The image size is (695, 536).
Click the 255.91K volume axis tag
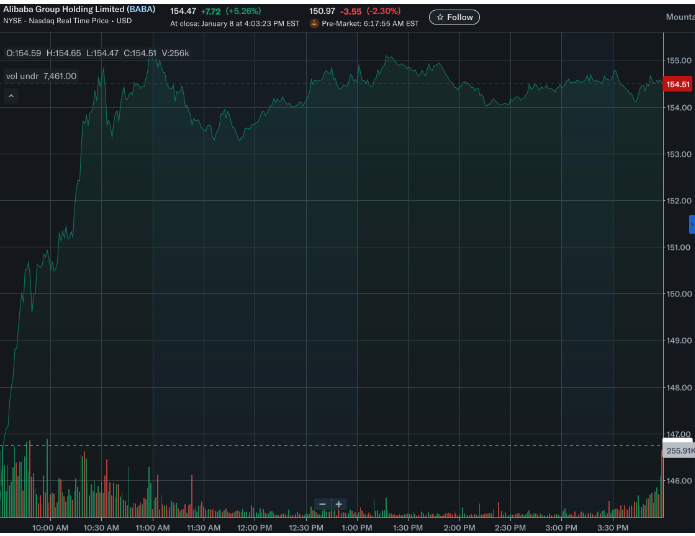(x=680, y=451)
